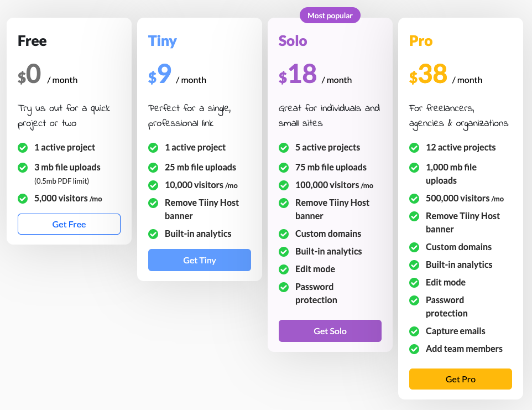Click checkmark next to 5,000 visitors
Image resolution: width=532 pixels, height=410 pixels.
pyautogui.click(x=23, y=199)
